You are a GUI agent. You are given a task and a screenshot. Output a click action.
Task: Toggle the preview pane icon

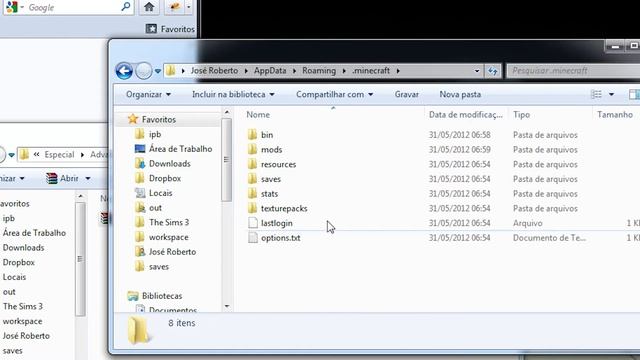(x=634, y=94)
